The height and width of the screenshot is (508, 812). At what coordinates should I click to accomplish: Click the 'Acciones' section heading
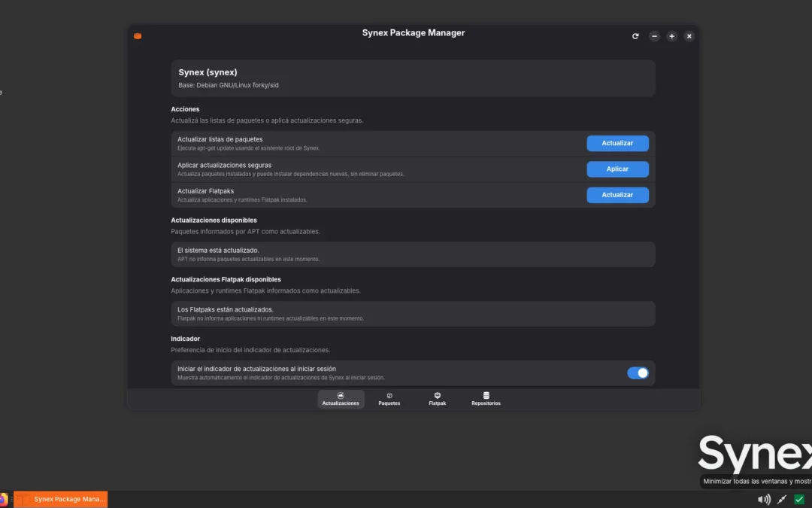coord(185,109)
